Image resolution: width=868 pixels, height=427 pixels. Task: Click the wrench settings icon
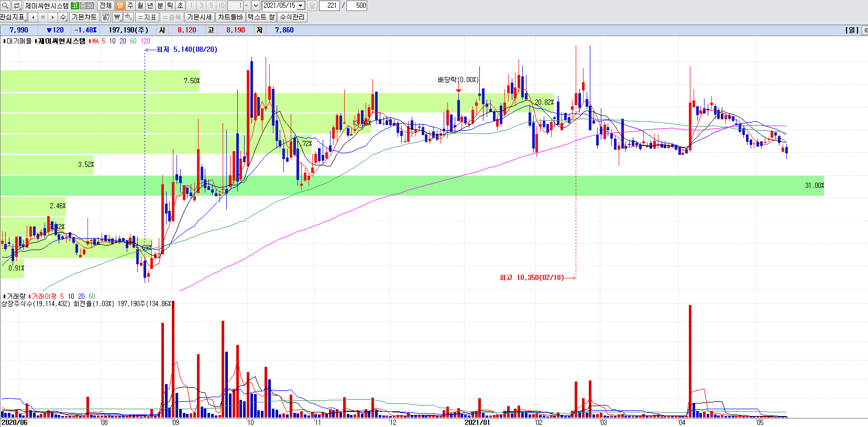pyautogui.click(x=128, y=17)
